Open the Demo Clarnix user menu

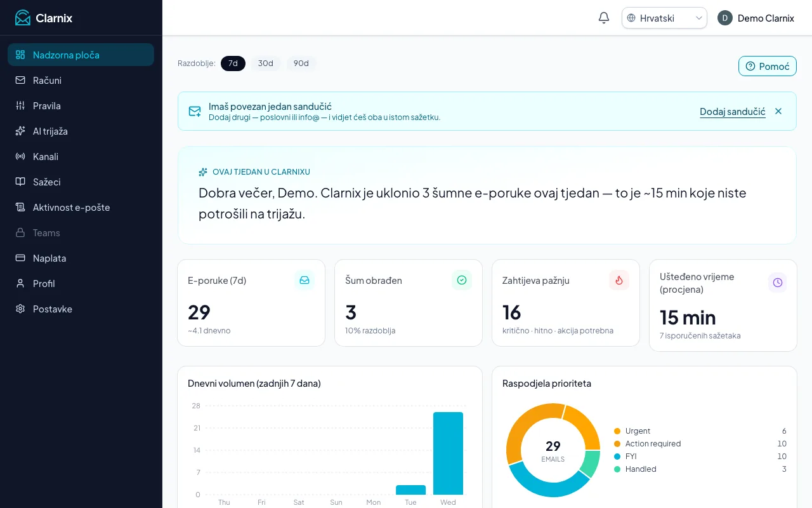click(756, 18)
